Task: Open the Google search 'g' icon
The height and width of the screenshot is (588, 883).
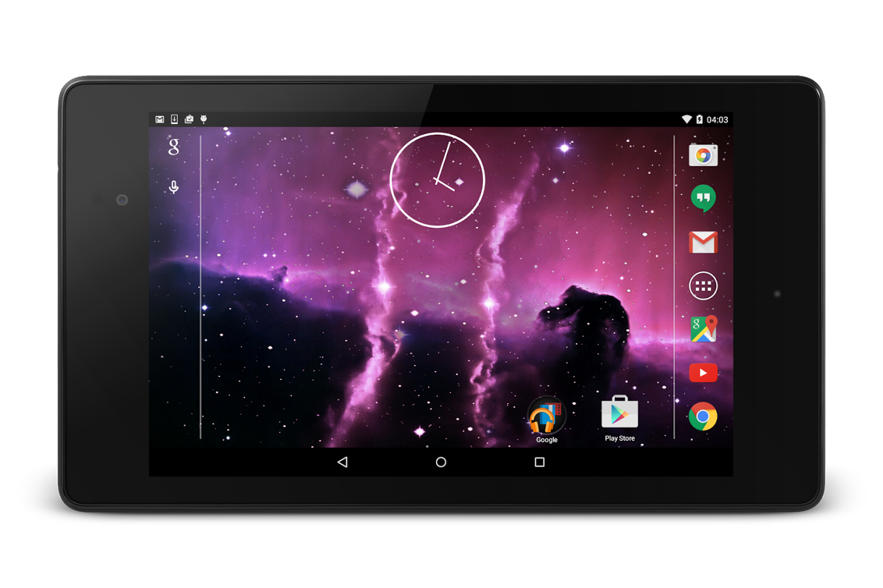Action: (173, 147)
